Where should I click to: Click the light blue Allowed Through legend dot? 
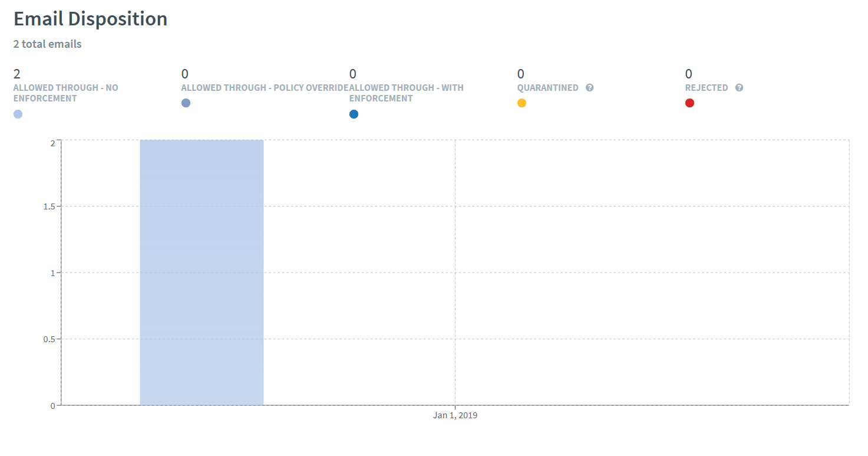(x=17, y=114)
